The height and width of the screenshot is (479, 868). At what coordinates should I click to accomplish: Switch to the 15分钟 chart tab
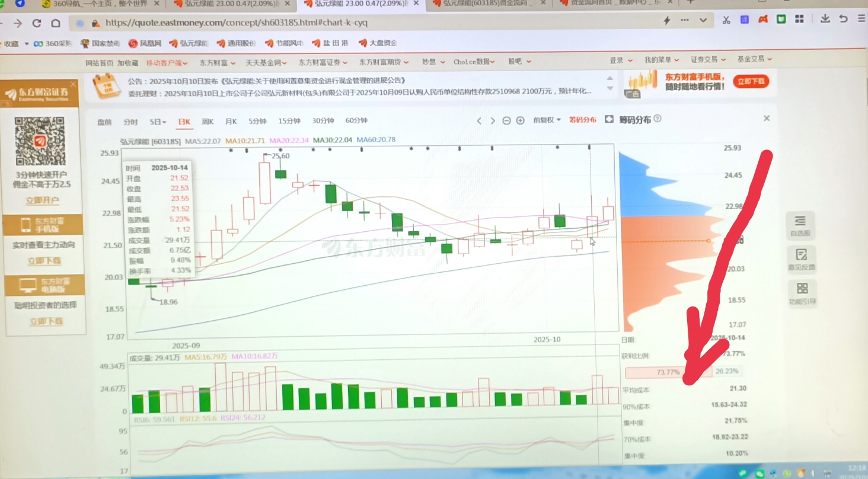point(289,121)
